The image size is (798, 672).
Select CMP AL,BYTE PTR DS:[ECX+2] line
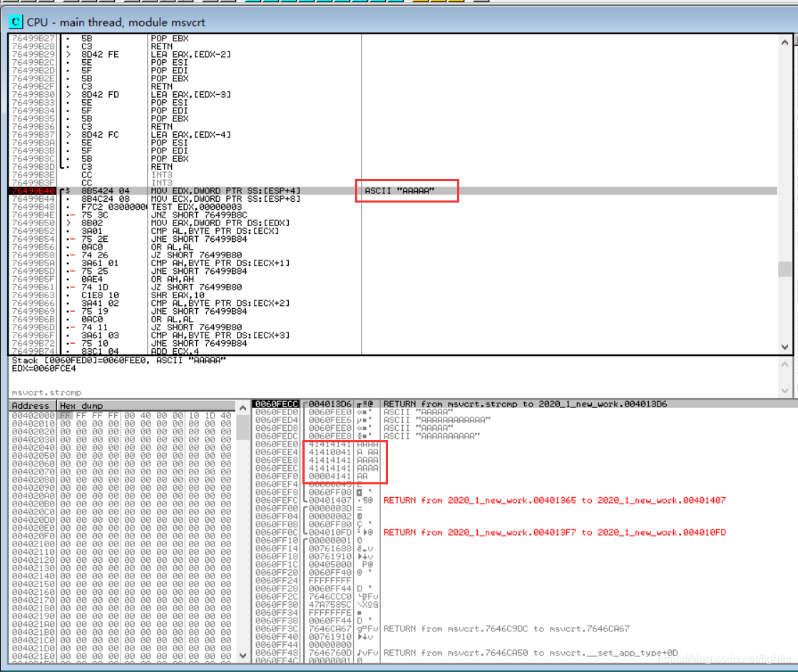220,303
